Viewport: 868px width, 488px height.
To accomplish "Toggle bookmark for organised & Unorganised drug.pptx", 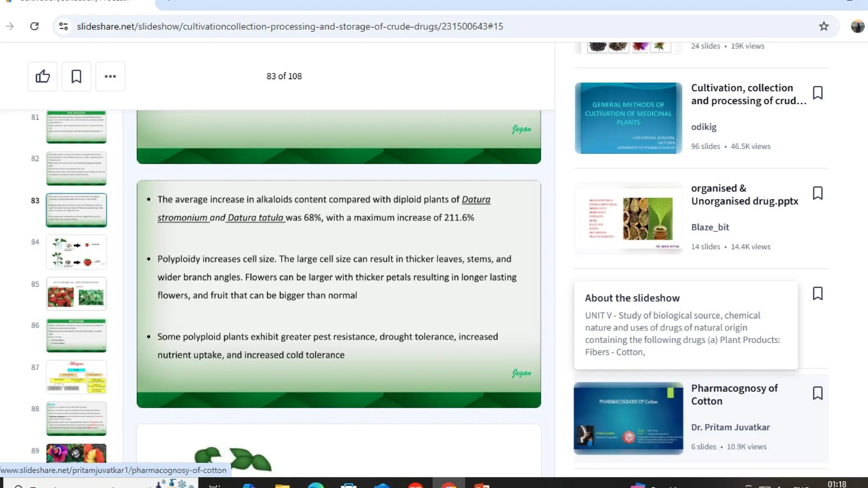I will coord(818,193).
